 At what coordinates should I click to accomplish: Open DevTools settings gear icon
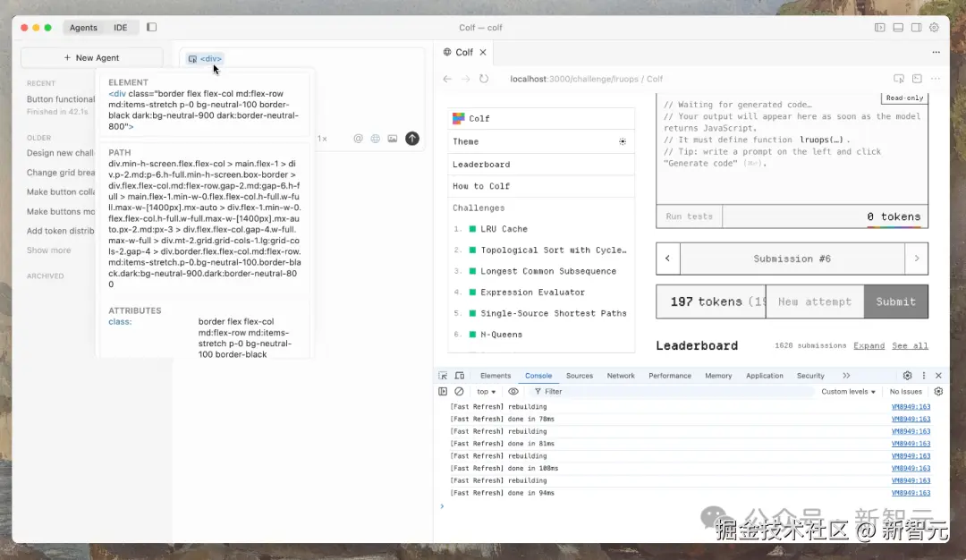[907, 376]
